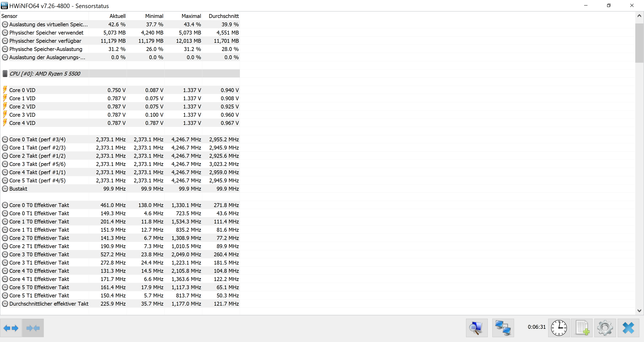
Task: Click scrollbar up arrow
Action: (x=639, y=16)
